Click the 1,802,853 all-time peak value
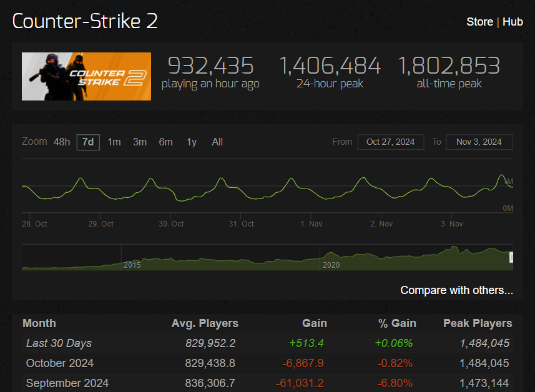Viewport: 535px width, 392px height. pos(449,66)
